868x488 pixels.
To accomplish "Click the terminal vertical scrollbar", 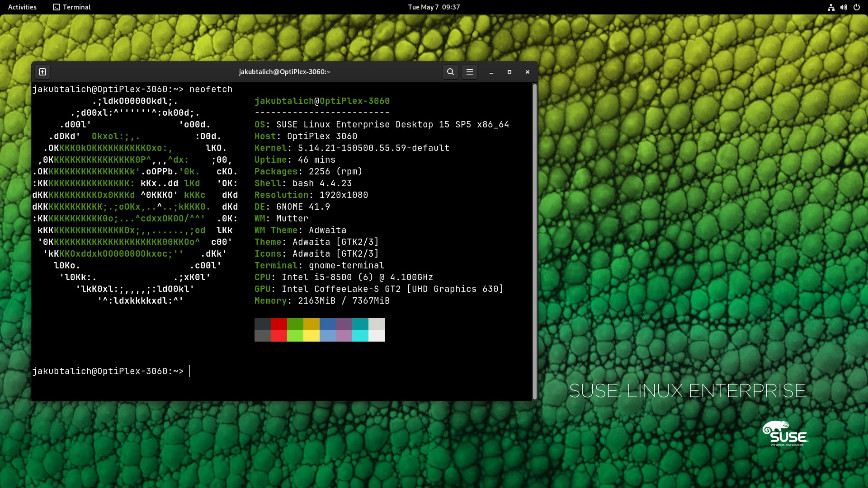I will tap(535, 242).
